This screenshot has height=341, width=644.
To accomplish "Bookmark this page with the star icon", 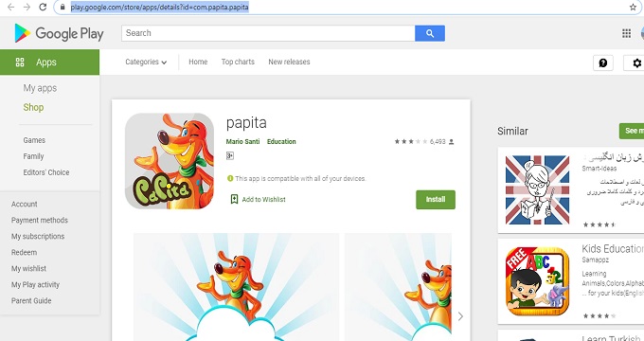I will click(633, 7).
